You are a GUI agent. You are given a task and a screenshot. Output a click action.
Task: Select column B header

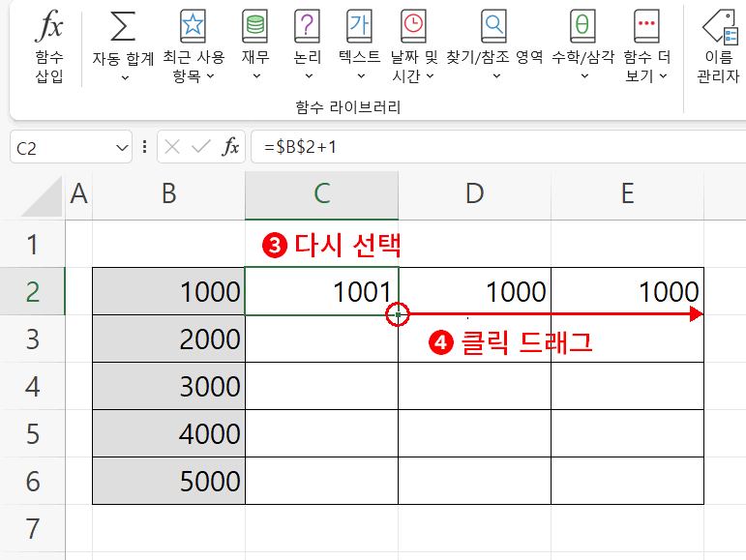[169, 194]
